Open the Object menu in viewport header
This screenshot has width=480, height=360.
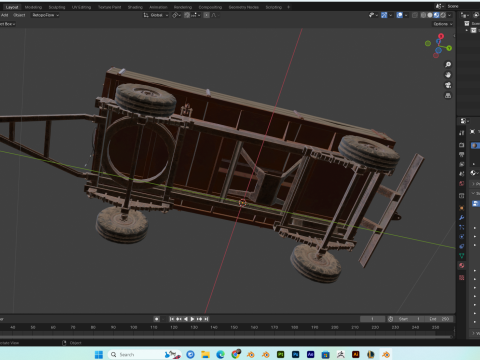pos(19,15)
